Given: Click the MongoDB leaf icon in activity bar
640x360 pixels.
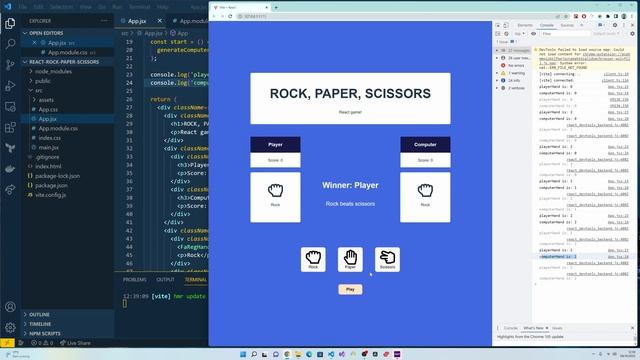Looking at the screenshot, I should coord(10,148).
